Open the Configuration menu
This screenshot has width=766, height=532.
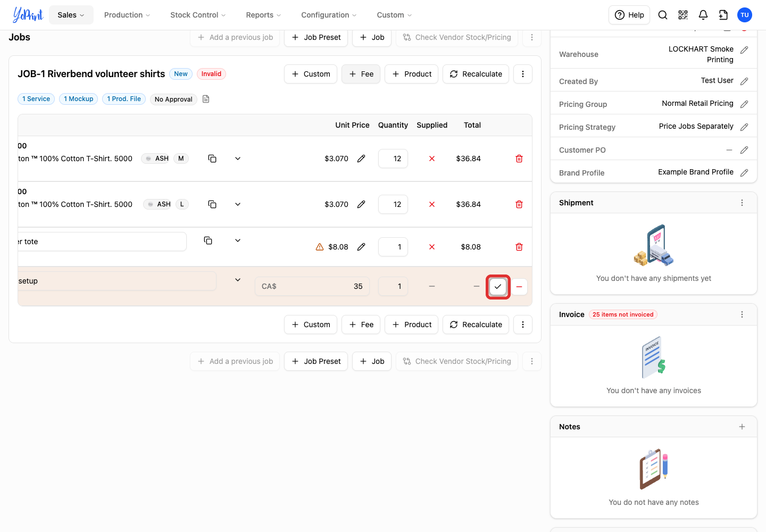tap(329, 15)
